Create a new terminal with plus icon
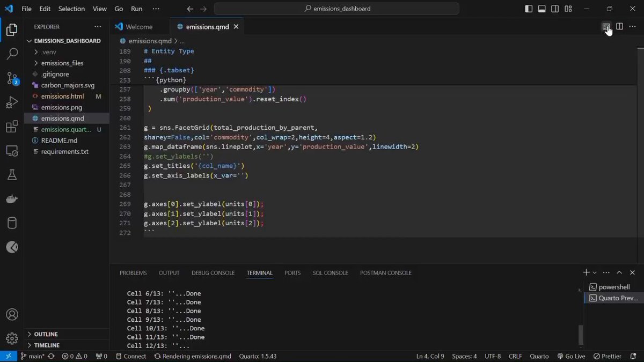 pos(587,272)
